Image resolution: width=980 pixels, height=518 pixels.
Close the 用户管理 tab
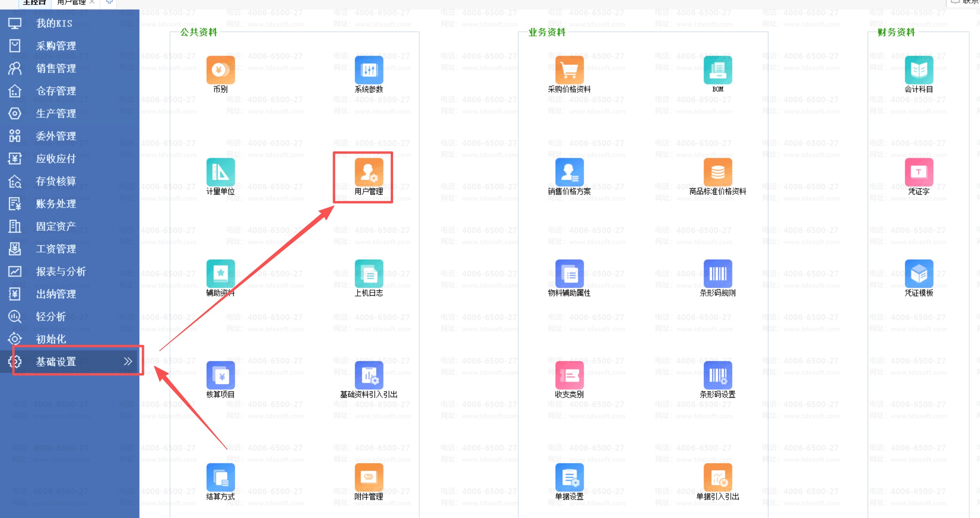tap(92, 2)
